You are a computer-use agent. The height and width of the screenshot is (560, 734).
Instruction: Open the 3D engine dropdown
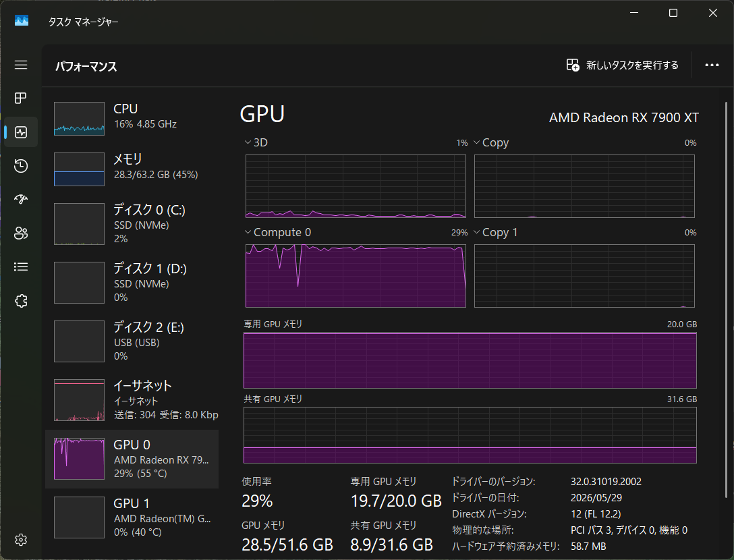click(x=256, y=142)
